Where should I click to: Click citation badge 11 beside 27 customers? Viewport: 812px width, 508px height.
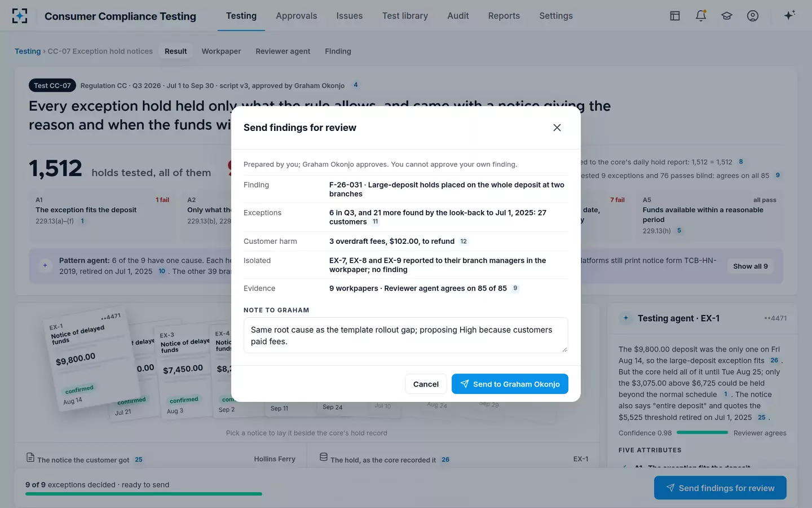(x=376, y=222)
